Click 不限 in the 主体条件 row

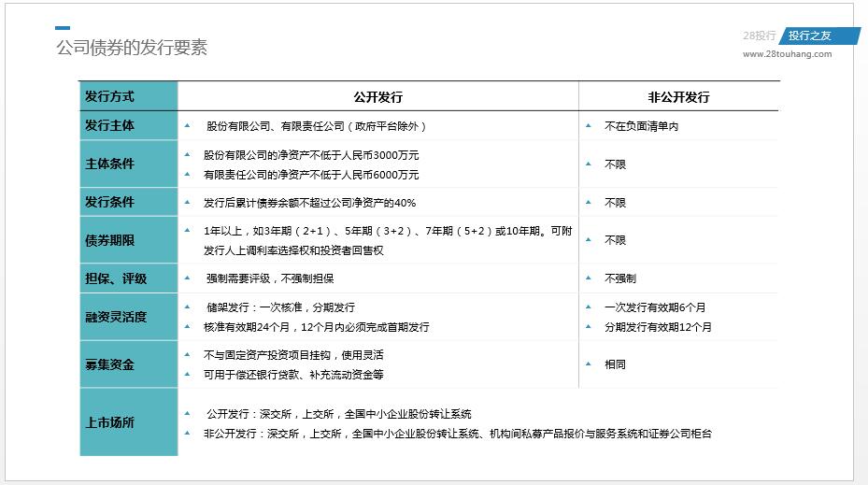[x=615, y=164]
